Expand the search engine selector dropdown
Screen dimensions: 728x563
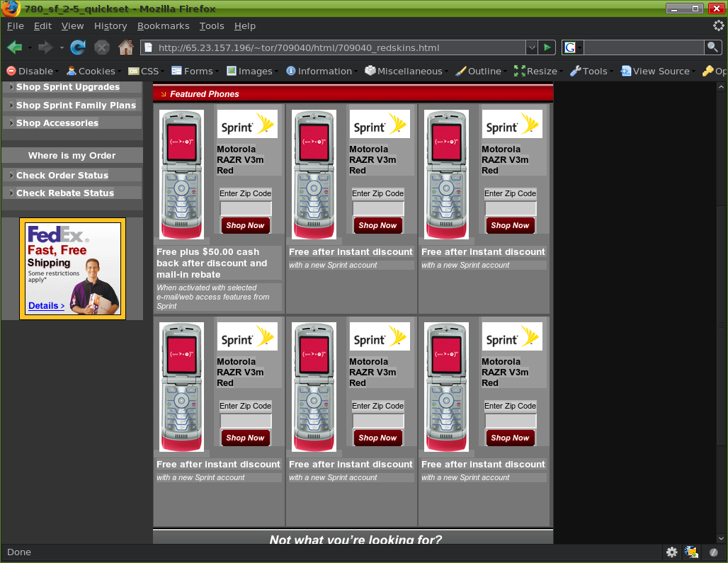573,47
